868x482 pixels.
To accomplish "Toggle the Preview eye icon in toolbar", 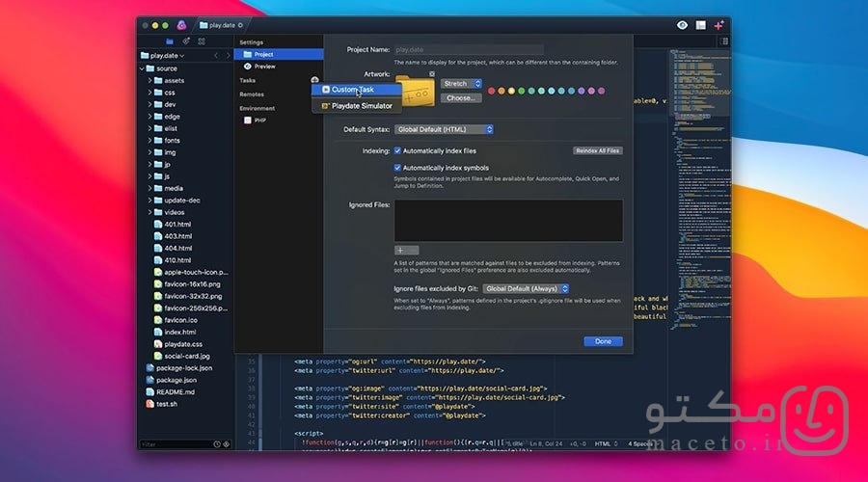I will click(682, 25).
